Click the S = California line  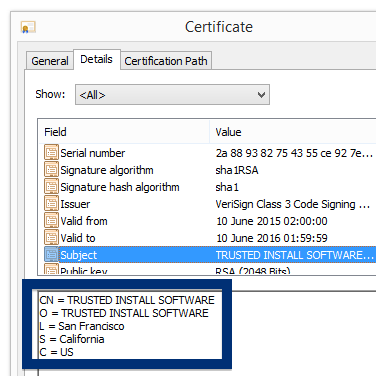click(x=72, y=339)
